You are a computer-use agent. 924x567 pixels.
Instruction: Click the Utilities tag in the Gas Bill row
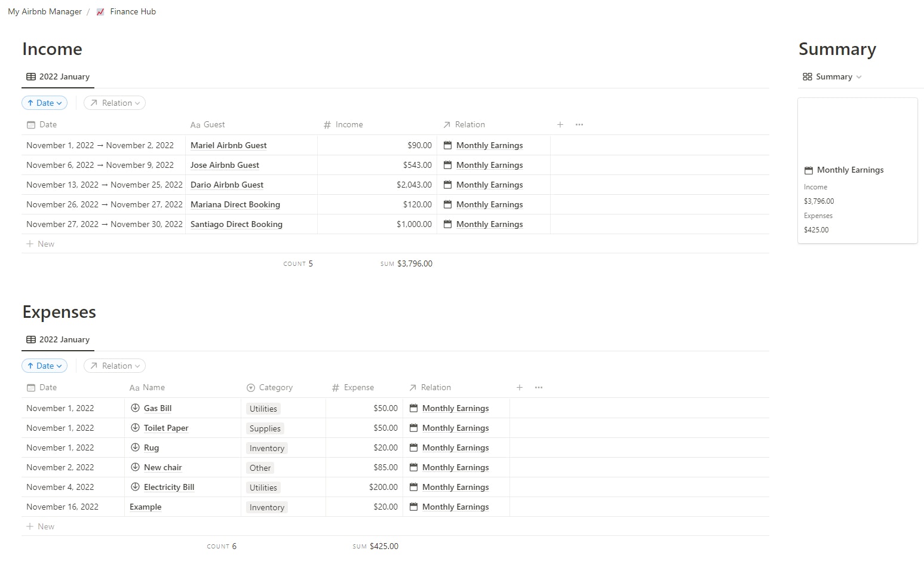pos(263,409)
